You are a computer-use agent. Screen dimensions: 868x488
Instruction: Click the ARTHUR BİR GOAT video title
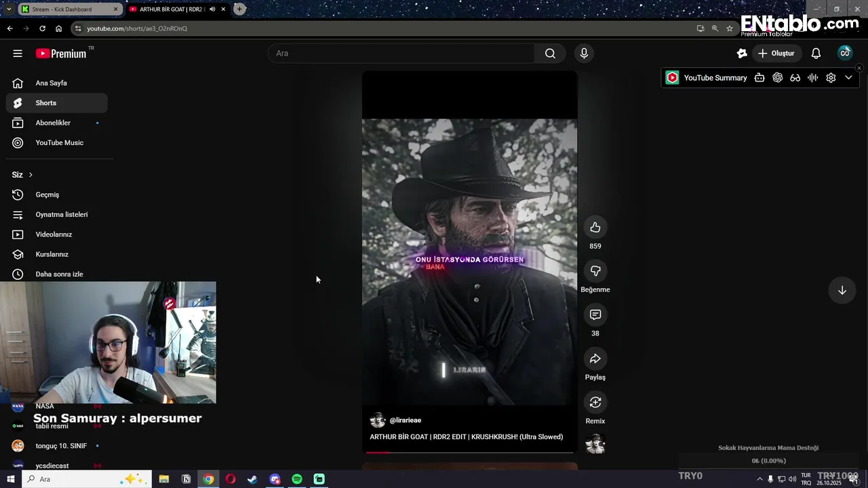(x=467, y=437)
